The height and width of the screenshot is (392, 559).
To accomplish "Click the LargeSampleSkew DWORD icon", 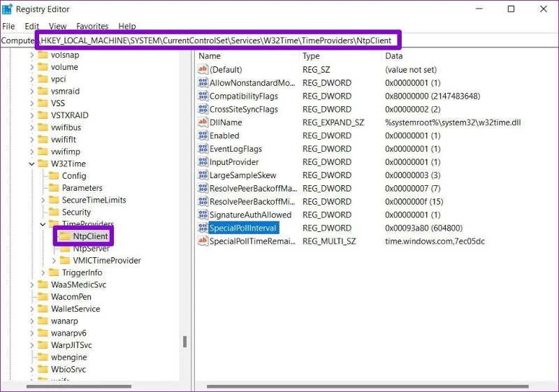I will coord(203,175).
